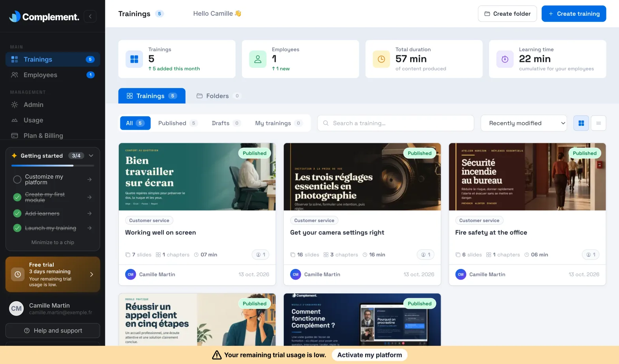Screen dimensions: 619x364
Task: Open Add learners step arrow
Action: coord(90,213)
